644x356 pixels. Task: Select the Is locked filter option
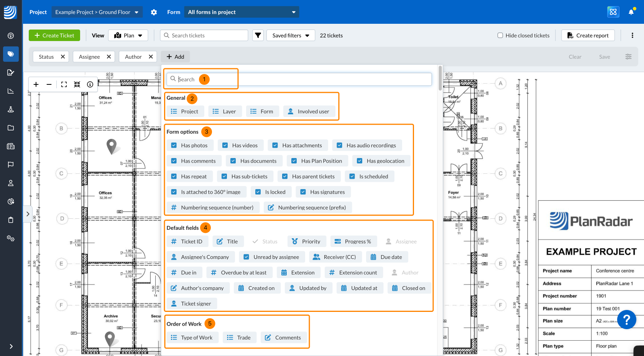pyautogui.click(x=271, y=192)
